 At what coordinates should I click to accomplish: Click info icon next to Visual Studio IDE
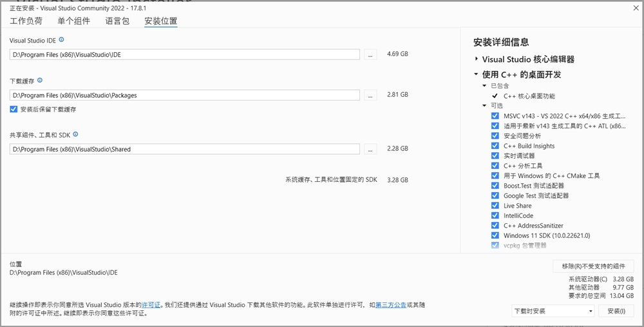click(62, 40)
